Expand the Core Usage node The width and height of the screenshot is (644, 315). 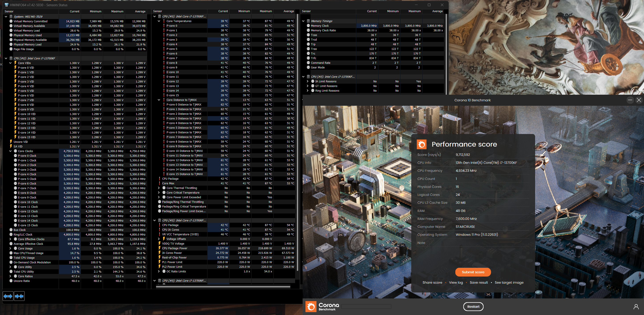point(10,248)
